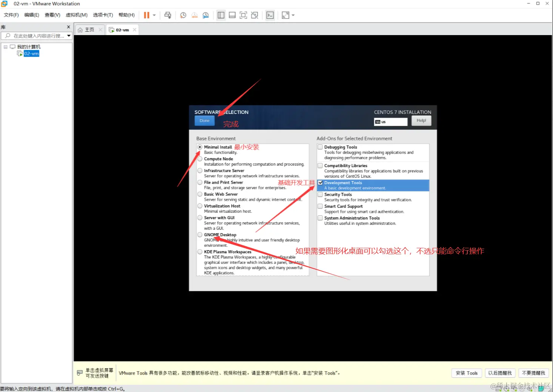
Task: Collapse the 我的计算机 tree node
Action: coord(6,47)
